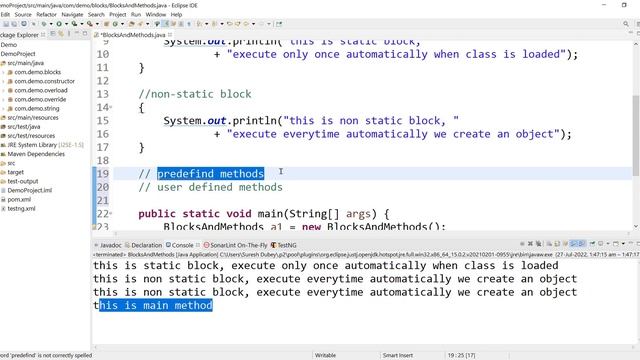This screenshot has width=640, height=360.
Task: Open the Project menu
Action: pos(118,14)
